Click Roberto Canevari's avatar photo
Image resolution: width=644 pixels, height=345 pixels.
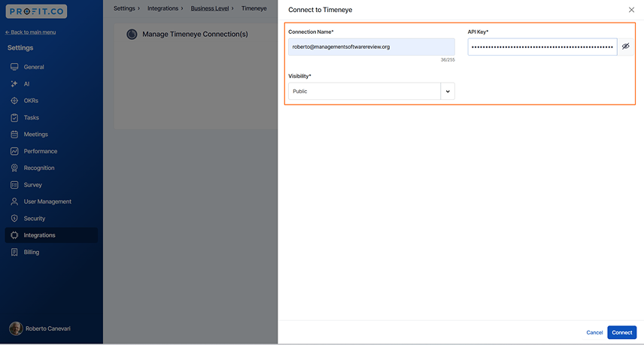(16, 328)
